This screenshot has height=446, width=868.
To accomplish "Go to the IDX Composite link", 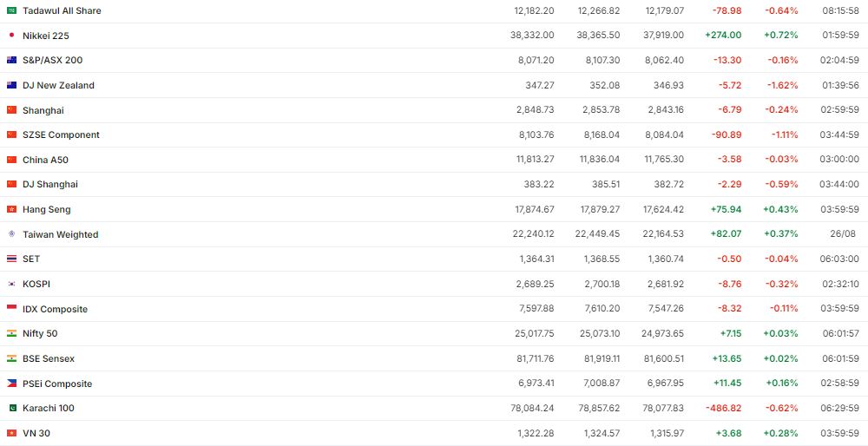I will point(55,309).
